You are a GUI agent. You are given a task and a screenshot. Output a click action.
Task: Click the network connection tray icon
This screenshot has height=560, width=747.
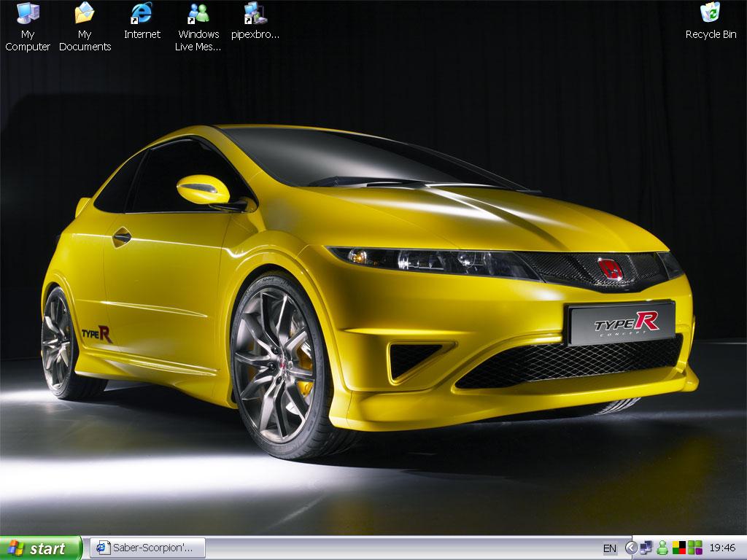(646, 548)
